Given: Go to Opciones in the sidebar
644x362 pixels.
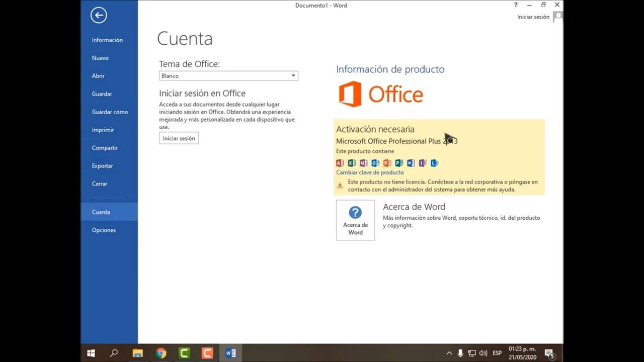Looking at the screenshot, I should [104, 230].
